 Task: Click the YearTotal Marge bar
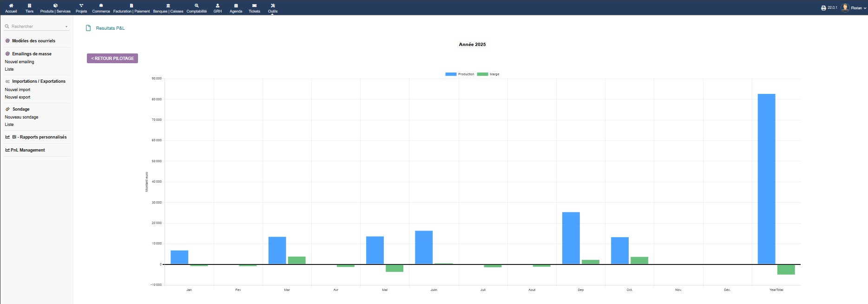(786, 270)
